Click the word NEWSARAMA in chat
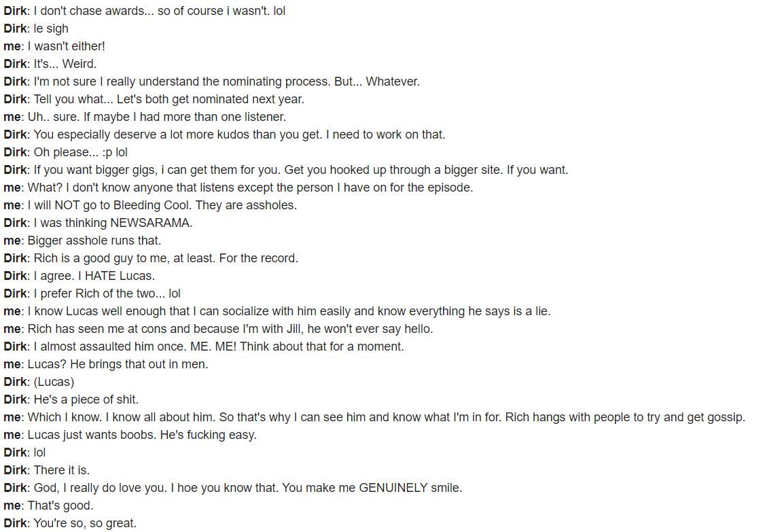 149,223
